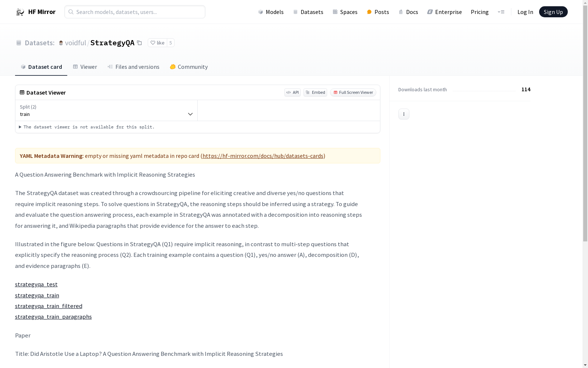Click the HF Mirror logo icon
The image size is (588, 368).
click(x=20, y=12)
